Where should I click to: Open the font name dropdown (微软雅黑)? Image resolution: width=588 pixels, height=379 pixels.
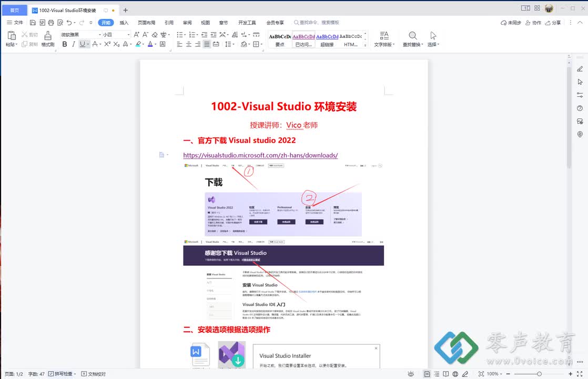(100, 35)
